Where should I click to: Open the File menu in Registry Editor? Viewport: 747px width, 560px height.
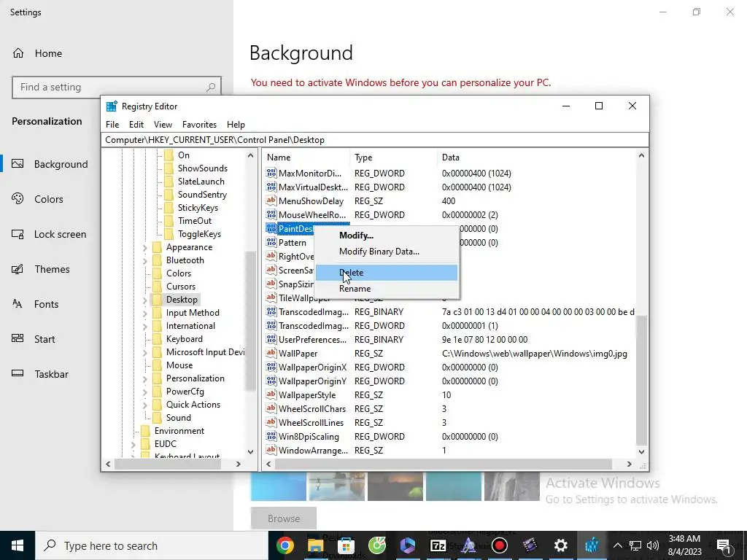[112, 124]
